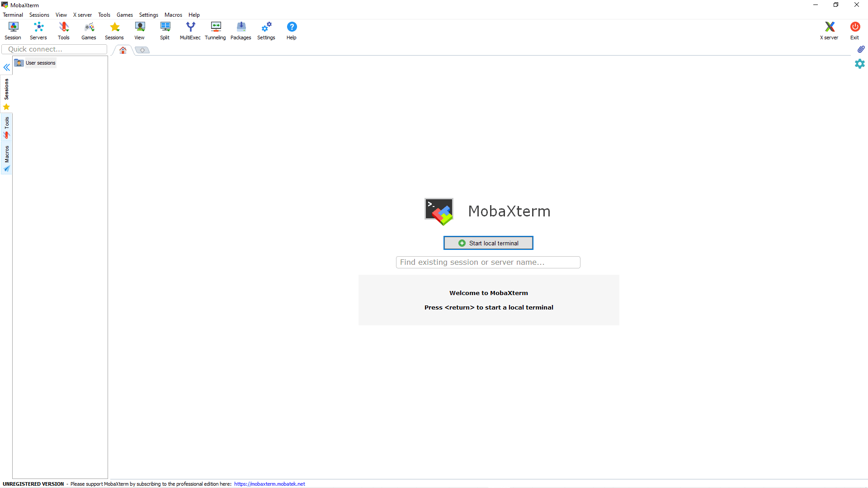This screenshot has width=868, height=488.
Task: Open the Tools toolbar icon
Action: (x=64, y=31)
